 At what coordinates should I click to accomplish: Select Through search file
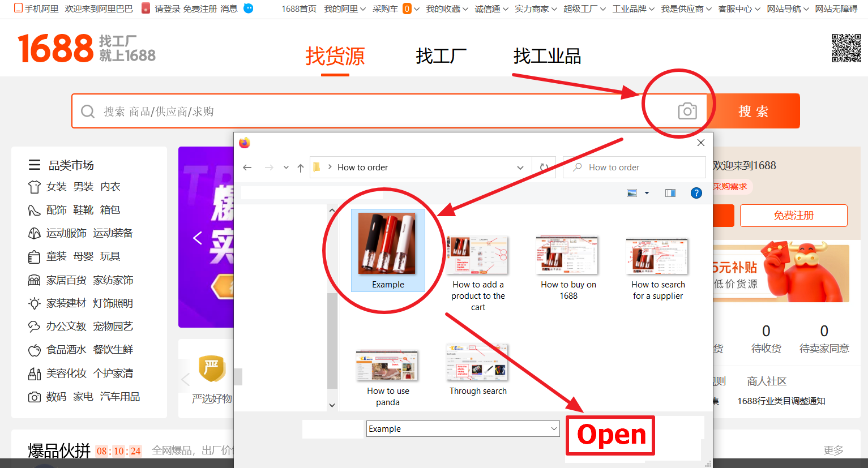(x=478, y=369)
